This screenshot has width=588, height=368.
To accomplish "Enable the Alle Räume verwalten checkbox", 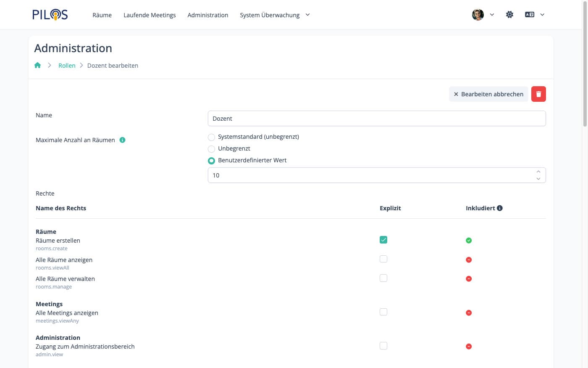I will click(x=383, y=278).
